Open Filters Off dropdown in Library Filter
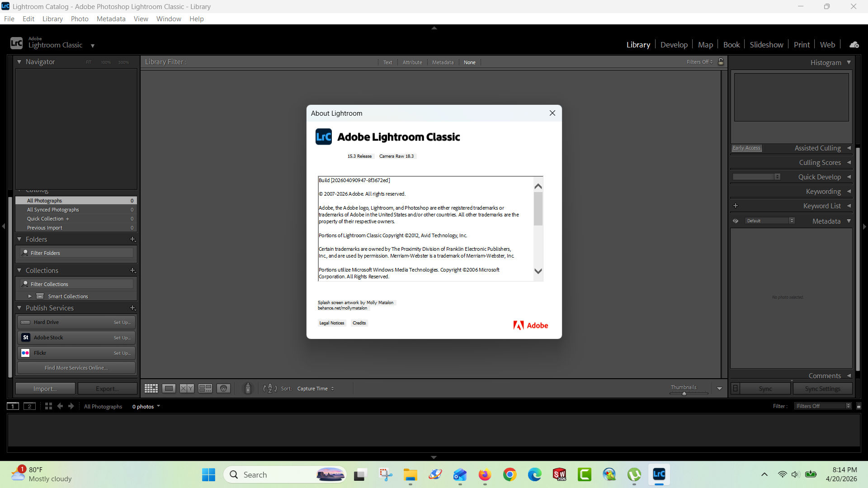Screen dimensions: 868x488 coord(699,62)
